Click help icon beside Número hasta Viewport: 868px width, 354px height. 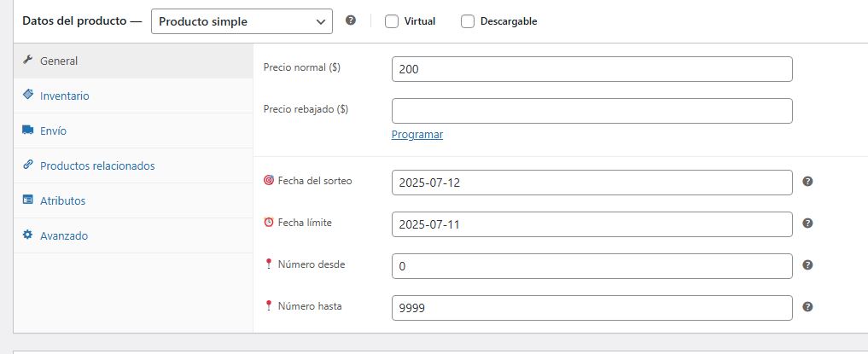click(807, 307)
